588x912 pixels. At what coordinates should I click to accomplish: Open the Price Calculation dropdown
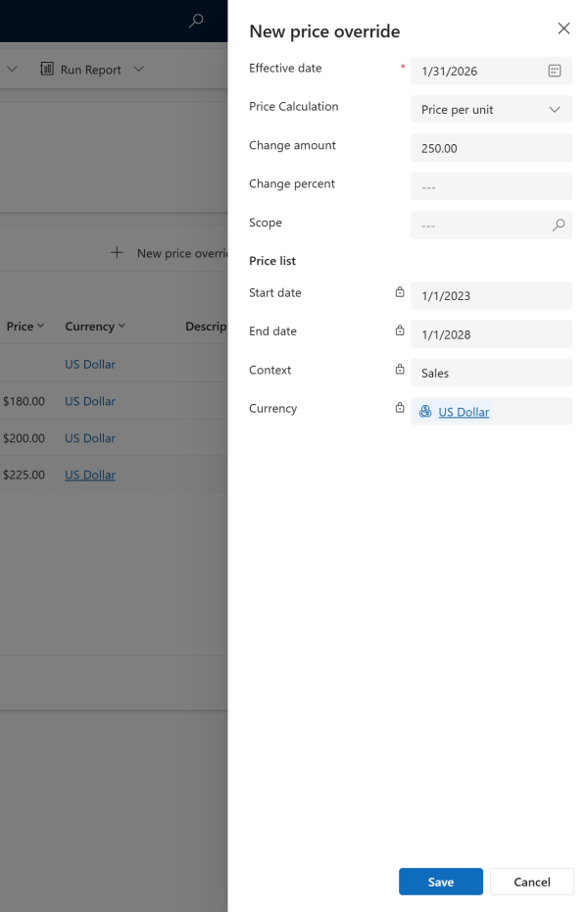point(491,110)
